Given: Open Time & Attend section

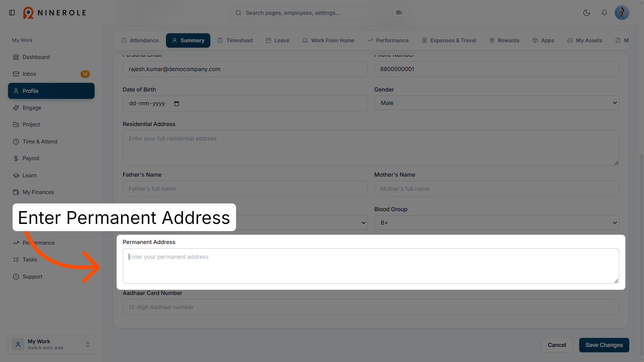Looking at the screenshot, I should coord(51,141).
